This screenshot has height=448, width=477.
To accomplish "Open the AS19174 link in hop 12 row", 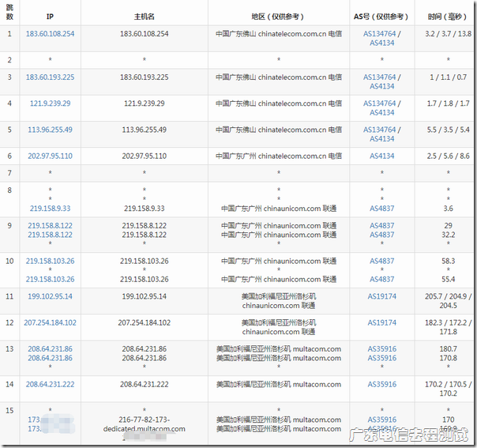I will pos(382,322).
